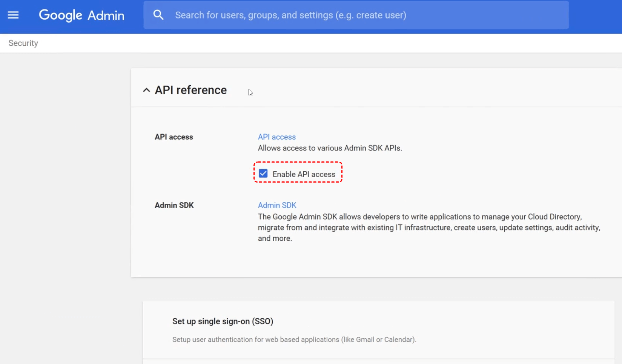Click blue header bar right of search box
The width and height of the screenshot is (622, 364).
595,15
